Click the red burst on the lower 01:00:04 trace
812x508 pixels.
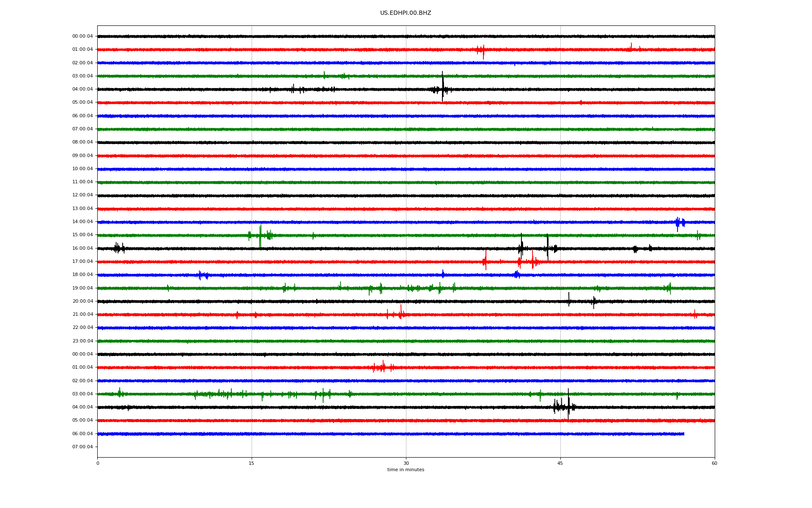382,367
